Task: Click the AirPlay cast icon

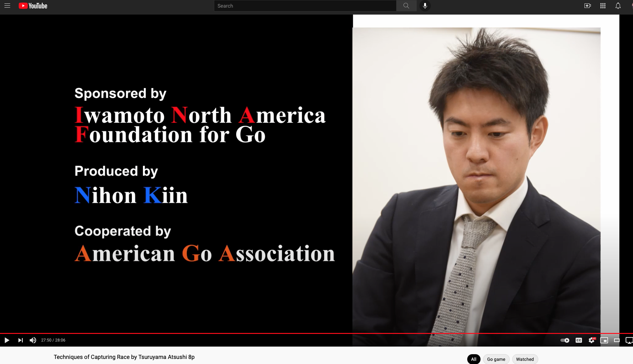Action: click(x=629, y=340)
